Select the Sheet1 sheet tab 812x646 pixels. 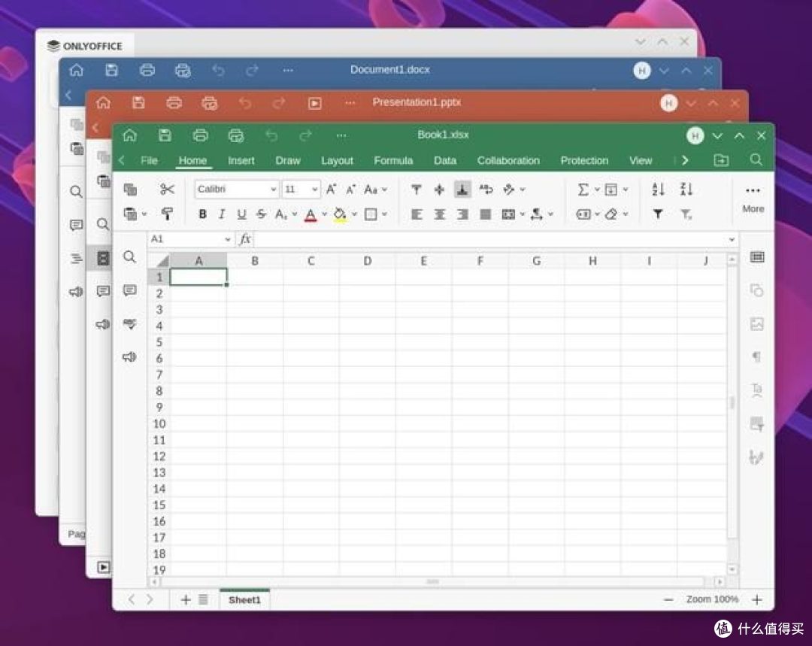pos(244,600)
